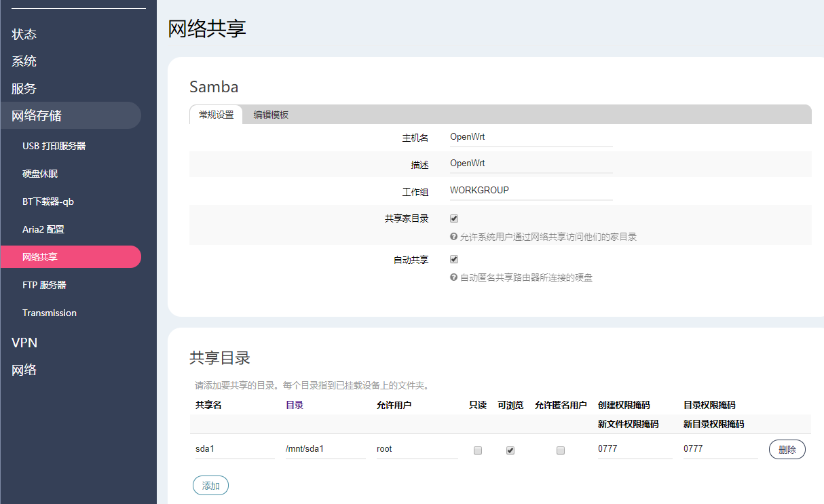824x504 pixels.
Task: Click the 添加 button
Action: coord(210,486)
